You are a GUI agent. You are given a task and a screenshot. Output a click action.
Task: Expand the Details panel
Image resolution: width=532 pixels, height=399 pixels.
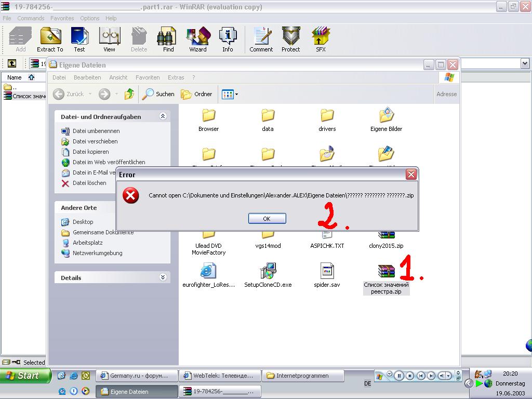pos(163,278)
